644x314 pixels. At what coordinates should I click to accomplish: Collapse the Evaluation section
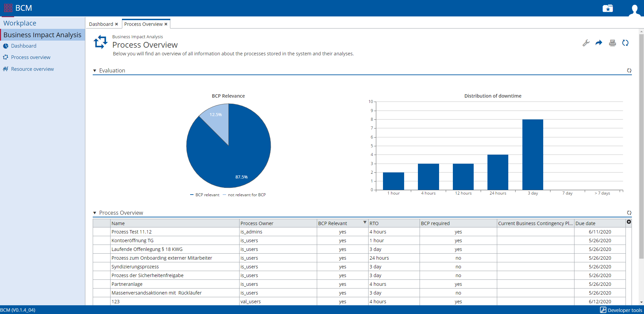95,70
